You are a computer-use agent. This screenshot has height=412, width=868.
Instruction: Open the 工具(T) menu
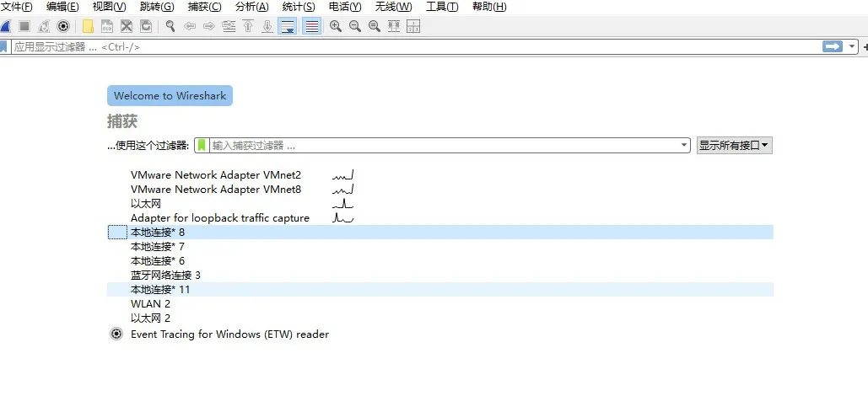[x=442, y=7]
